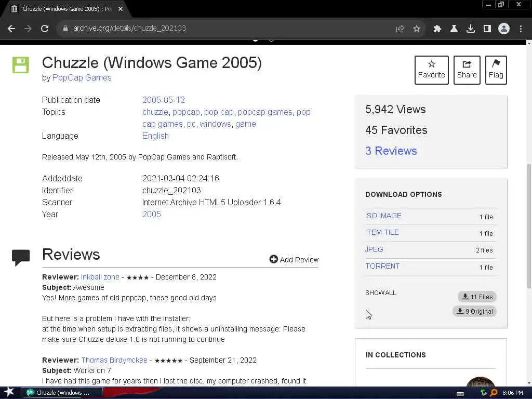The image size is (532, 399).
Task: Open the 2005-05-12 publication date link
Action: coord(164,100)
